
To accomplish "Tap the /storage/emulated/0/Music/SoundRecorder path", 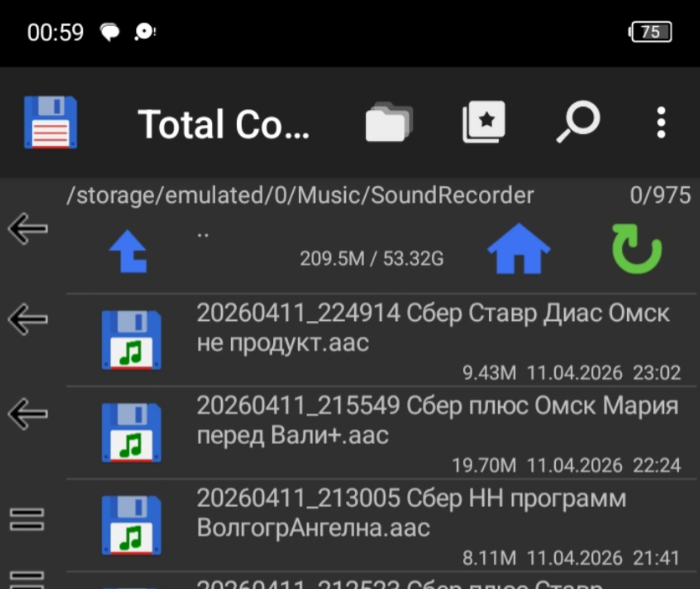I will pyautogui.click(x=300, y=195).
